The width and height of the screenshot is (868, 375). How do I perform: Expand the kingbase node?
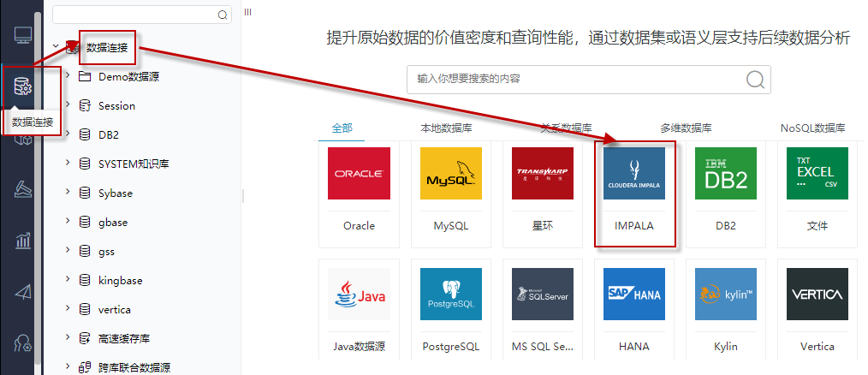(68, 279)
